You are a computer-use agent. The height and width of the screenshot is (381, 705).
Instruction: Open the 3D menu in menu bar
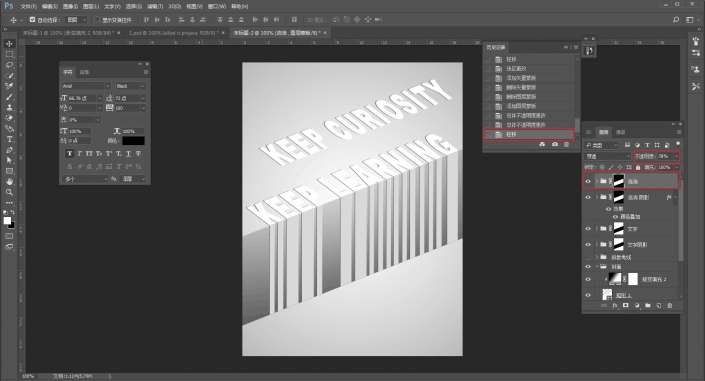[174, 6]
